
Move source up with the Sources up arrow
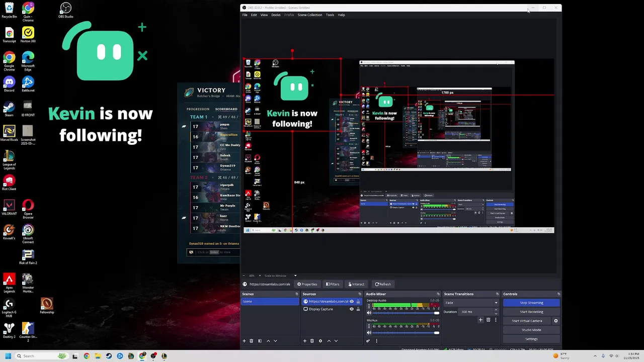tap(329, 341)
